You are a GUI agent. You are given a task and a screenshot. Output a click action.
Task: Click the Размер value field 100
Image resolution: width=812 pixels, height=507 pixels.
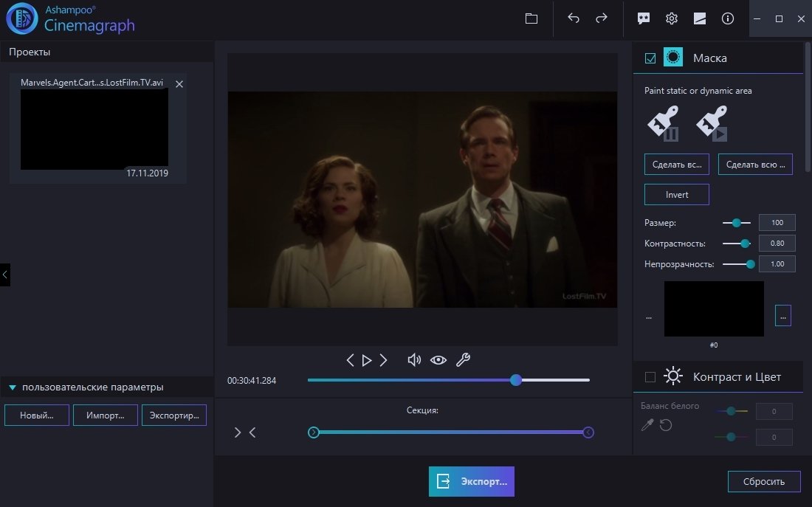click(777, 223)
